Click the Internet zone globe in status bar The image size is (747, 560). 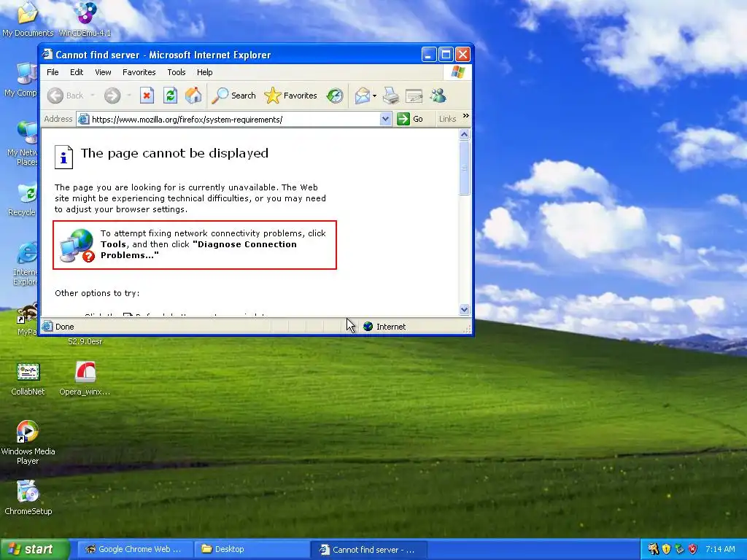368,327
